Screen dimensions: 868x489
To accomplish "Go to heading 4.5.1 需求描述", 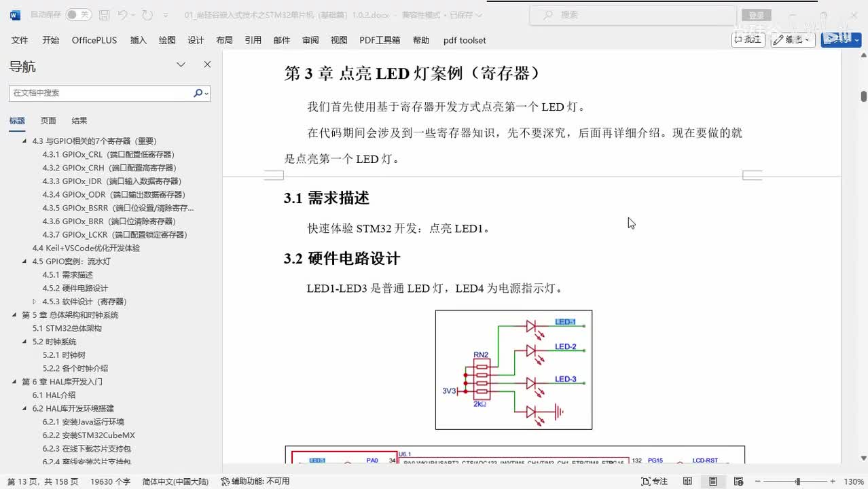I will tap(67, 275).
